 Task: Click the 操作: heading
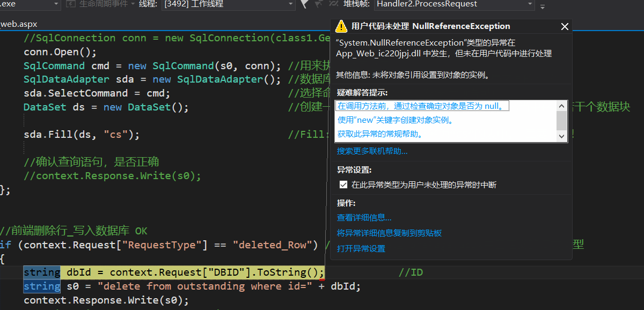click(x=346, y=203)
